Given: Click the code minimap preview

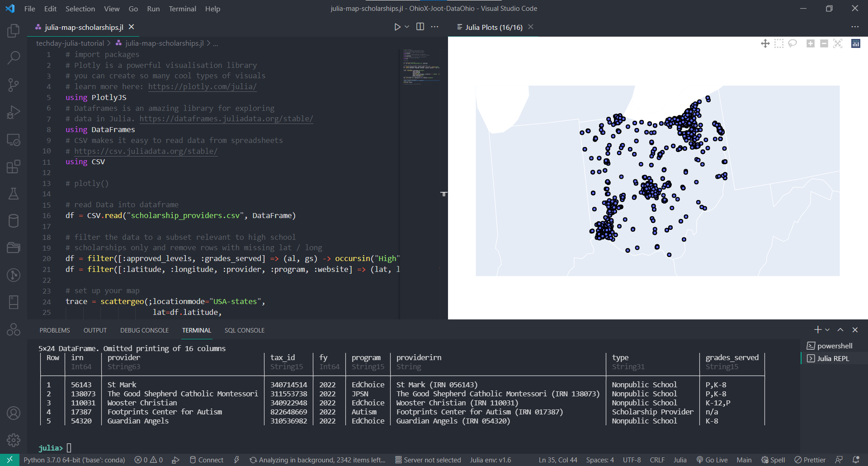Looking at the screenshot, I should tap(421, 67).
